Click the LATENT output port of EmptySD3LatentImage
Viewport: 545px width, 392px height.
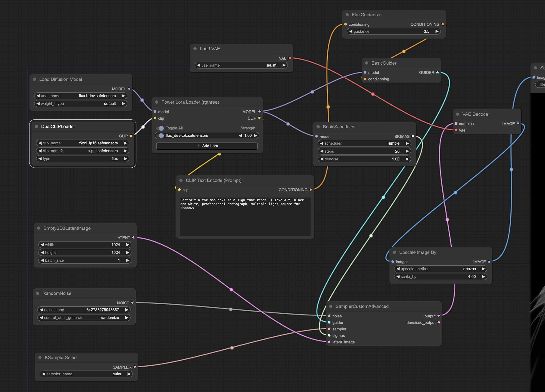[133, 237]
